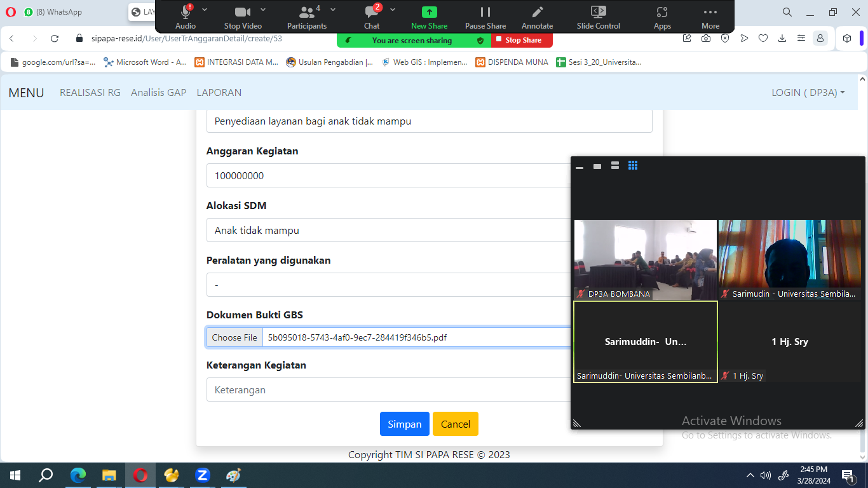Open the Analisis GAP menu item

[158, 93]
